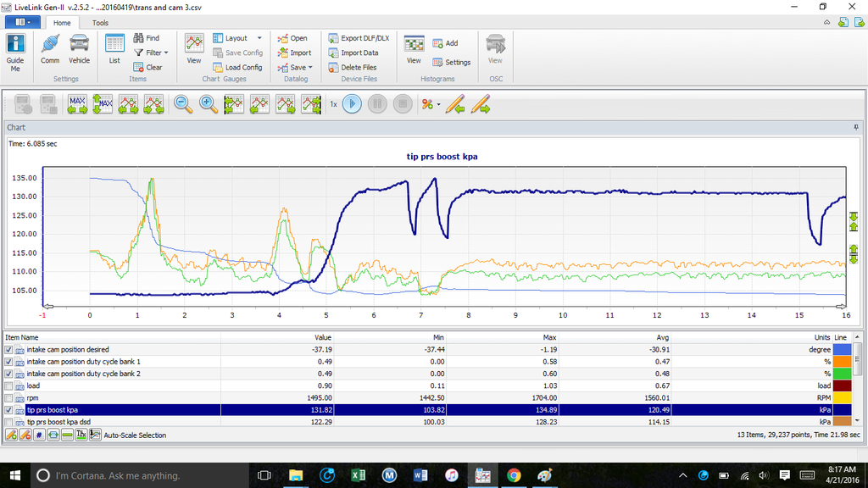The height and width of the screenshot is (488, 868).
Task: Click Delete Files
Action: [352, 68]
